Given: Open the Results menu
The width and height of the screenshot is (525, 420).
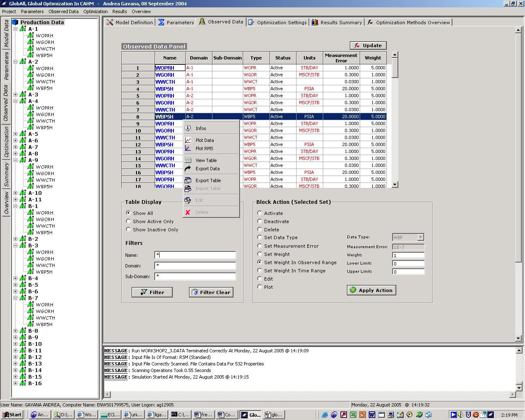Looking at the screenshot, I should click(119, 11).
